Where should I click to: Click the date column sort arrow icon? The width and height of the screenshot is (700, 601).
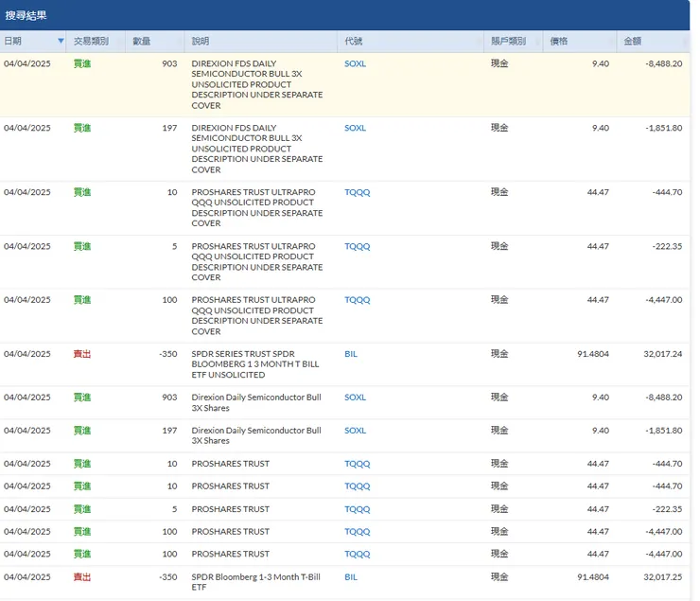[x=61, y=42]
